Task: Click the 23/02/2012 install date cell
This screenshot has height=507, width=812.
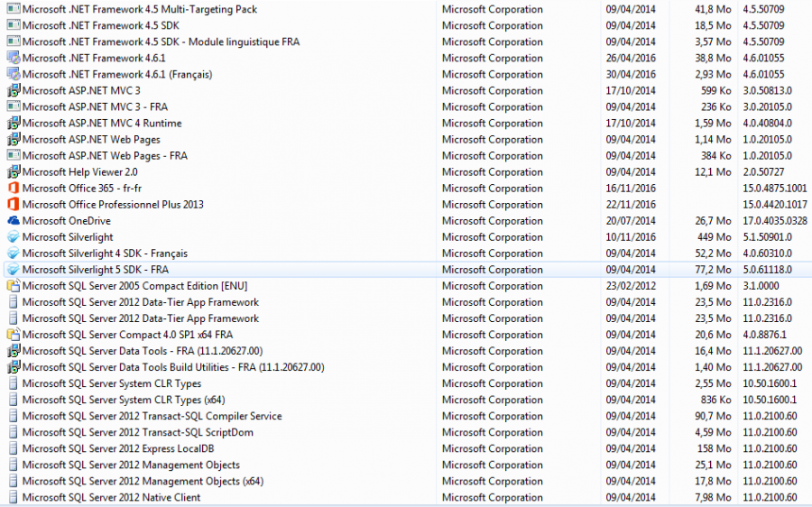Action: (x=631, y=286)
